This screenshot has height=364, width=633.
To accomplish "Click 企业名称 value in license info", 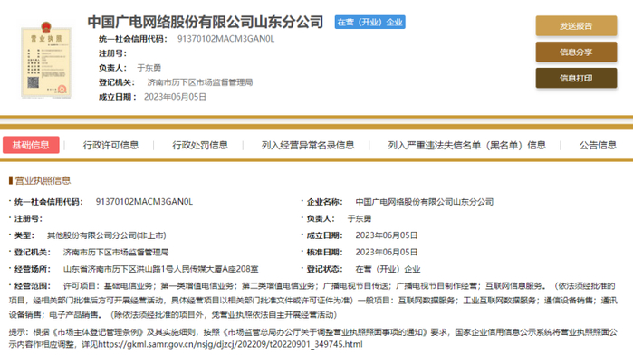I will pos(425,202).
